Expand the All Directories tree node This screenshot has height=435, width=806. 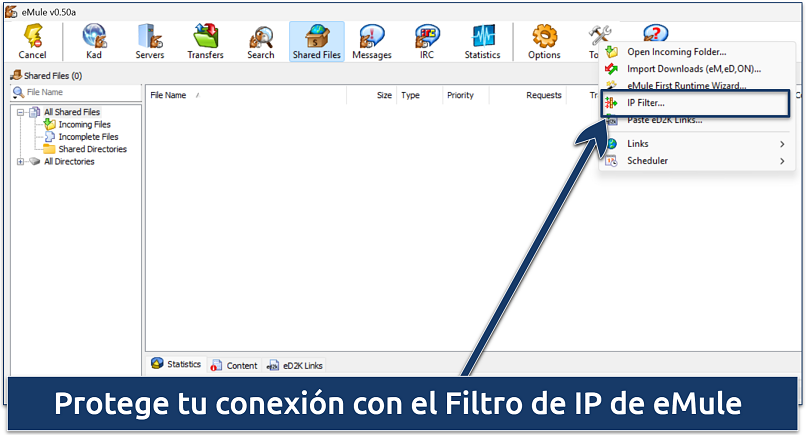pos(21,161)
